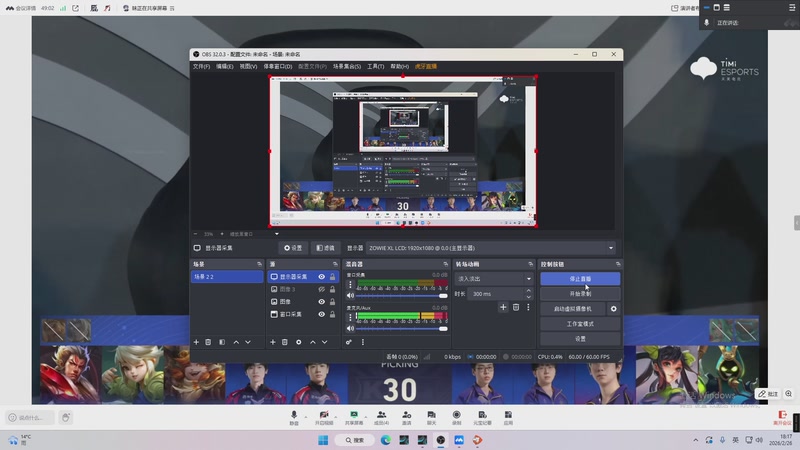Screen dimensions: 800x450
Task: Move scene down using the Scenes panel arrow
Action: [248, 342]
